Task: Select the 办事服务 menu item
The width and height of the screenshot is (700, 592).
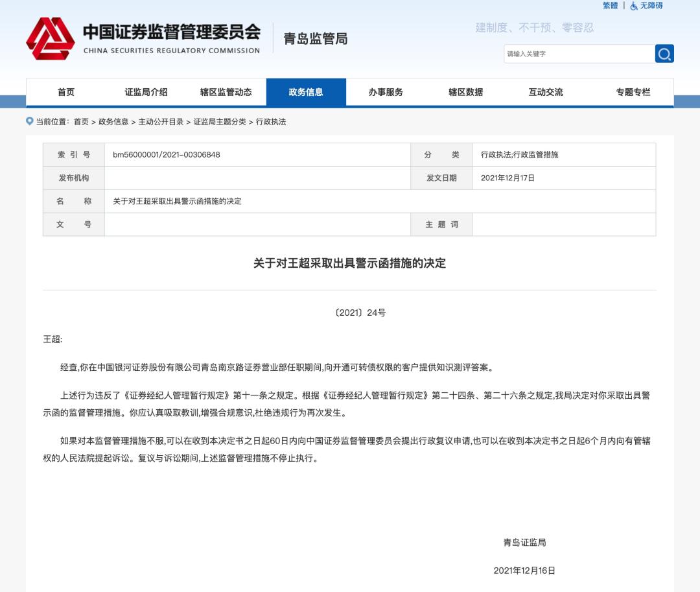Action: point(385,91)
